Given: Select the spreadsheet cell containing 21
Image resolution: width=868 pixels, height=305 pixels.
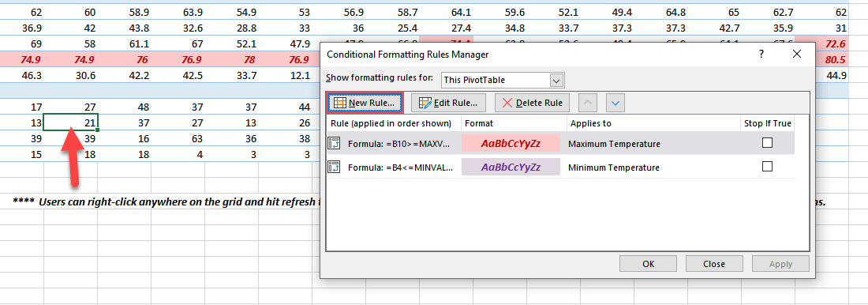Looking at the screenshot, I should coord(71,122).
